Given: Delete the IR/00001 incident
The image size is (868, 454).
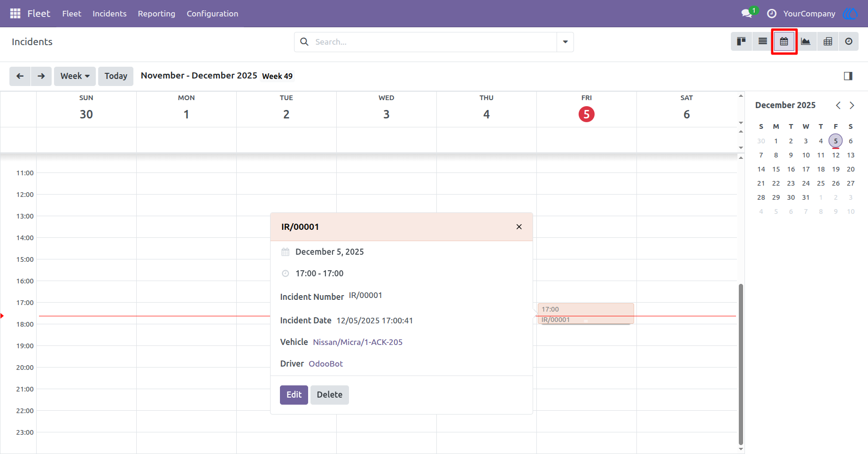Looking at the screenshot, I should (x=330, y=395).
